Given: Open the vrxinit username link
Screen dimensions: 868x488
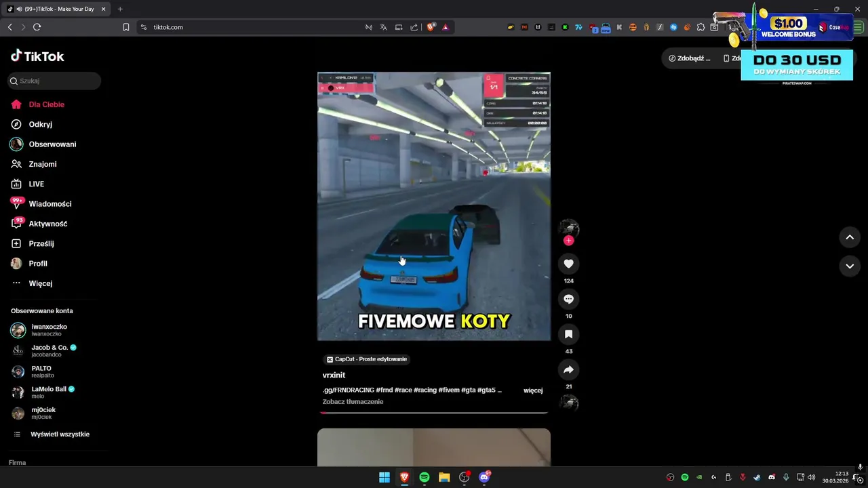Looking at the screenshot, I should [334, 375].
